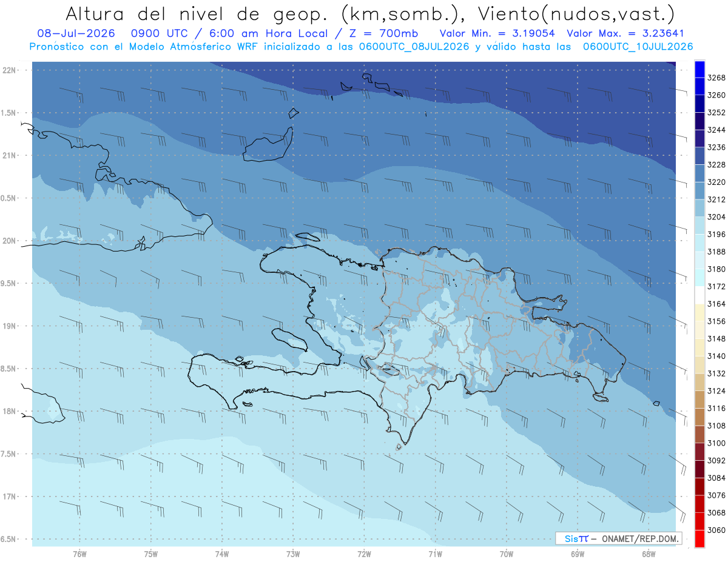Click the '3084' colorbar label
728x562 pixels.
tap(716, 478)
